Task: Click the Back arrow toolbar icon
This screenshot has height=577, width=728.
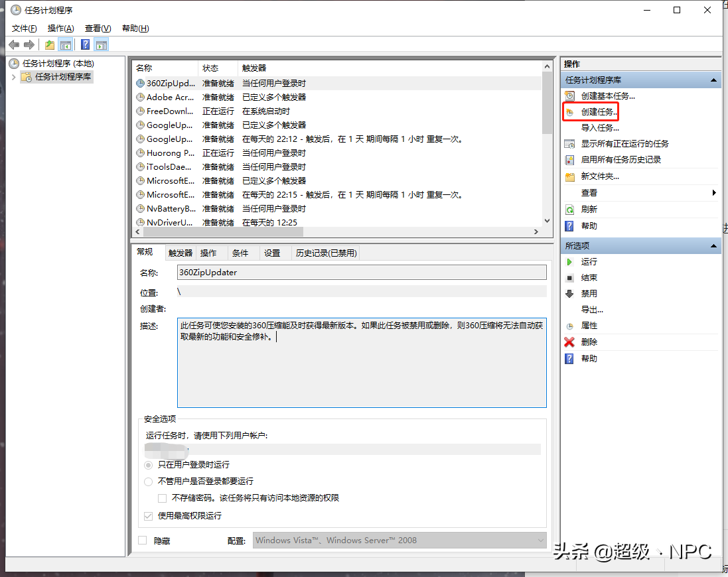Action: click(14, 45)
